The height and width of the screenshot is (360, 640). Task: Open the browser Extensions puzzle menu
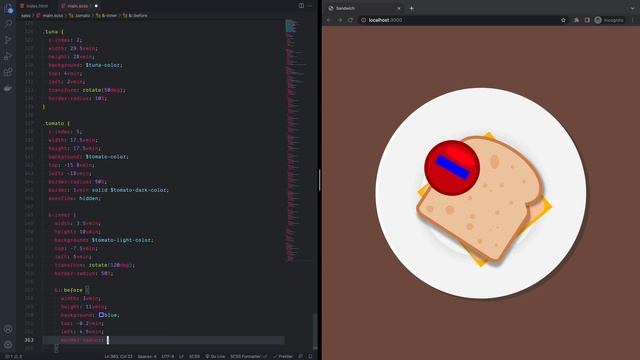click(576, 20)
